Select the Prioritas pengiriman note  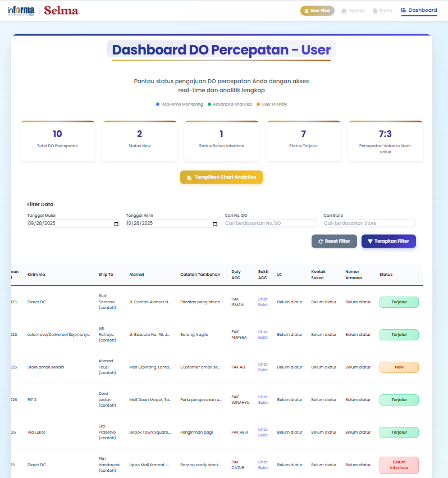pyautogui.click(x=200, y=302)
